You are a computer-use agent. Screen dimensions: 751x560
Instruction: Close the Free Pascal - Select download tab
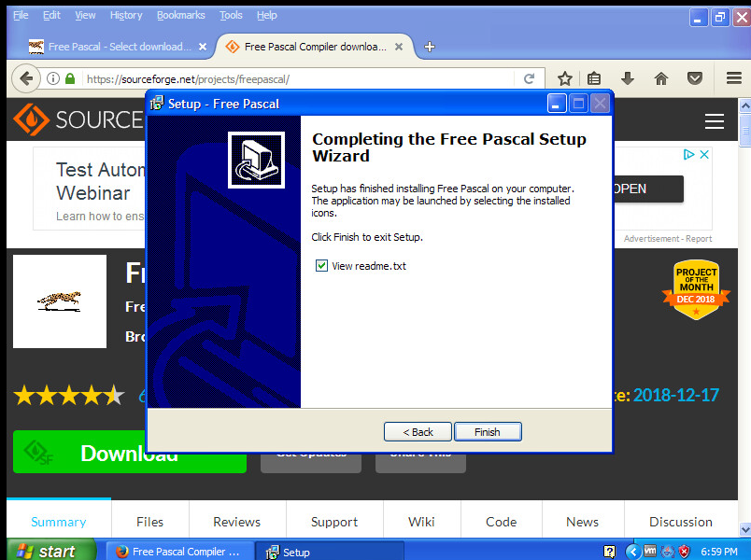(203, 47)
